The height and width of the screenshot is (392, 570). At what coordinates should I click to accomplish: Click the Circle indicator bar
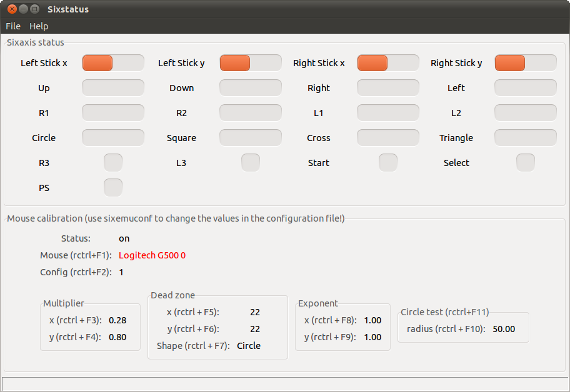[113, 138]
